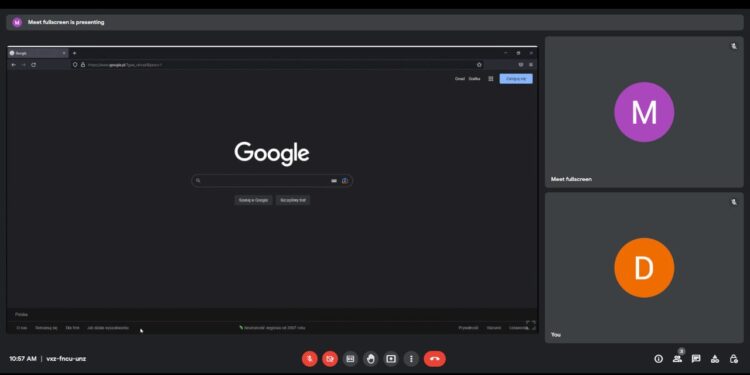Click the padlock site info icon
Viewport: 750px width, 375px height.
pyautogui.click(x=83, y=65)
